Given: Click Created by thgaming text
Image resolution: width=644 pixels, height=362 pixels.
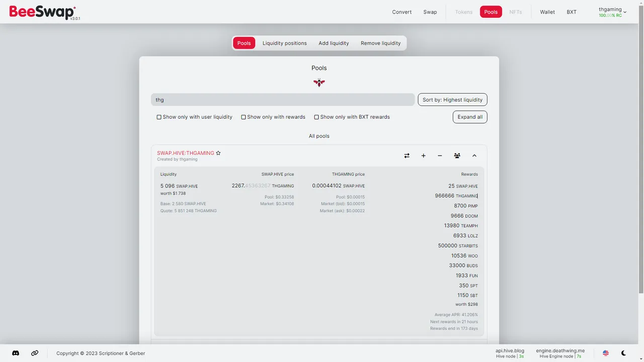Looking at the screenshot, I should coord(177,159).
